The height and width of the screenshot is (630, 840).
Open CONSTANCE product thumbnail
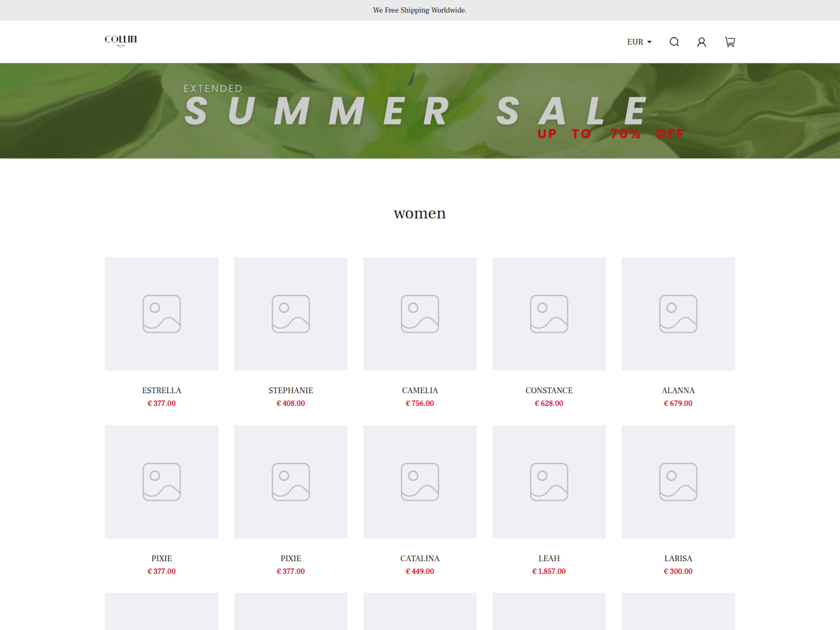(549, 314)
